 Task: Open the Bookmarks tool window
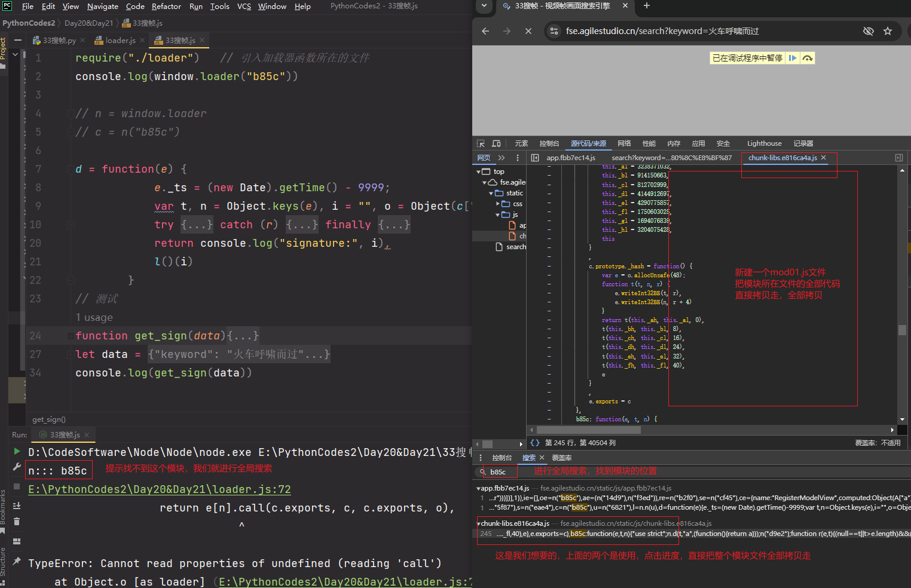[x=3, y=511]
